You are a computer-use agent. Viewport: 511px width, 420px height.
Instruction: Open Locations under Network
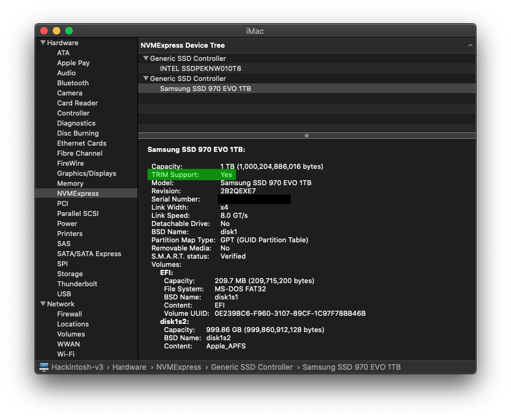[x=73, y=324]
